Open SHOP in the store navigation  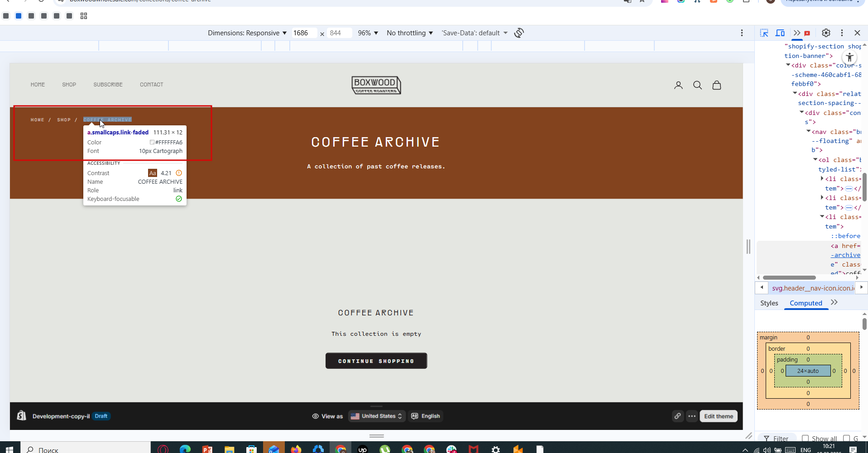(69, 85)
